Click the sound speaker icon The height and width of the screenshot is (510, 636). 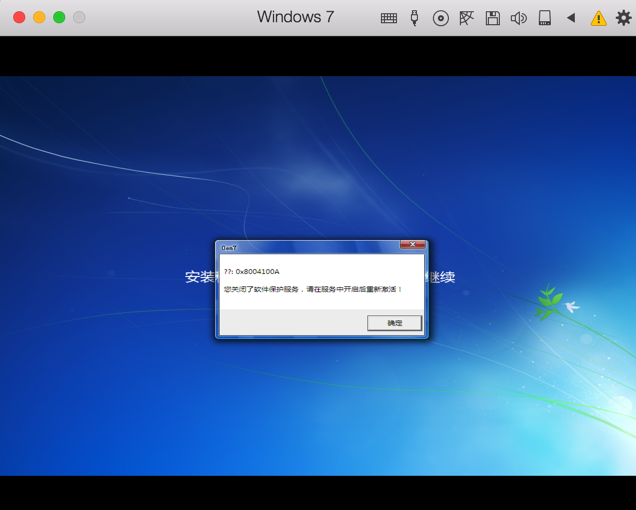(518, 18)
